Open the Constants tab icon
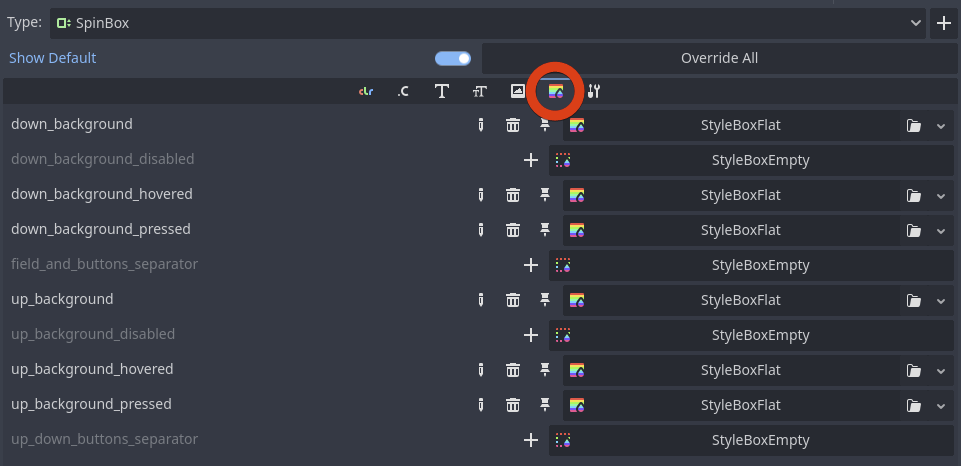This screenshot has height=466, width=961. point(403,91)
